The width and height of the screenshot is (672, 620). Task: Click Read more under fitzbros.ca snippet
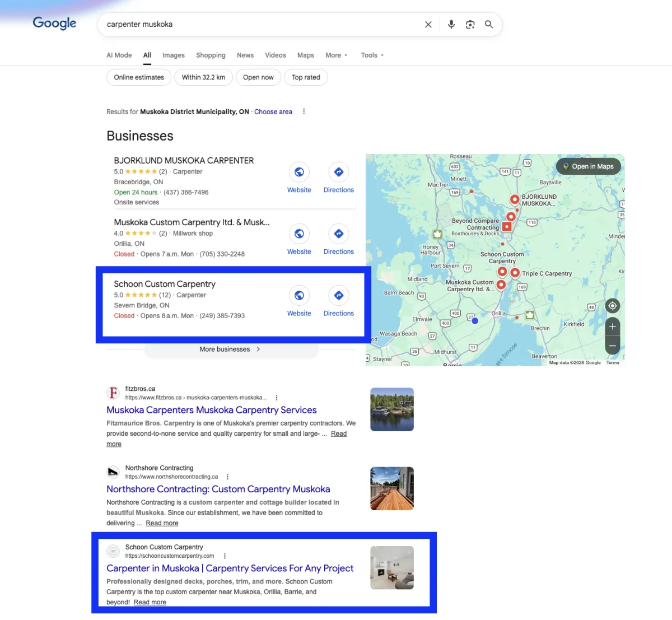tap(338, 434)
